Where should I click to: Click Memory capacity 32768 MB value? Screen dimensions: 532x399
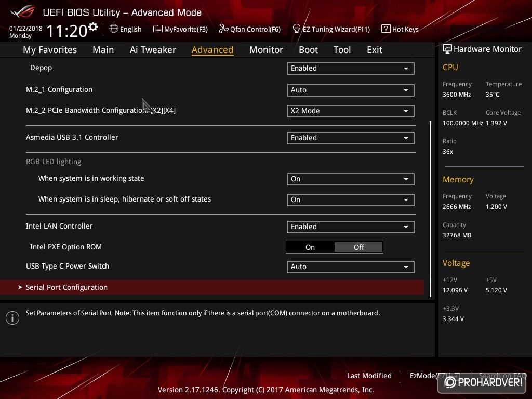[x=457, y=235]
